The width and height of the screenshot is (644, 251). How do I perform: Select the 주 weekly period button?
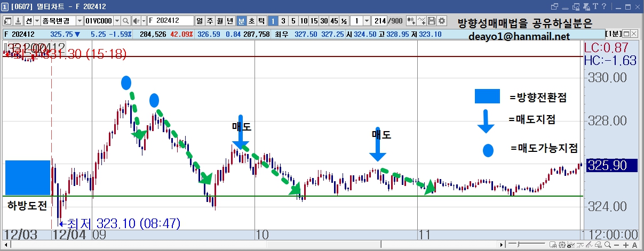tap(210, 21)
